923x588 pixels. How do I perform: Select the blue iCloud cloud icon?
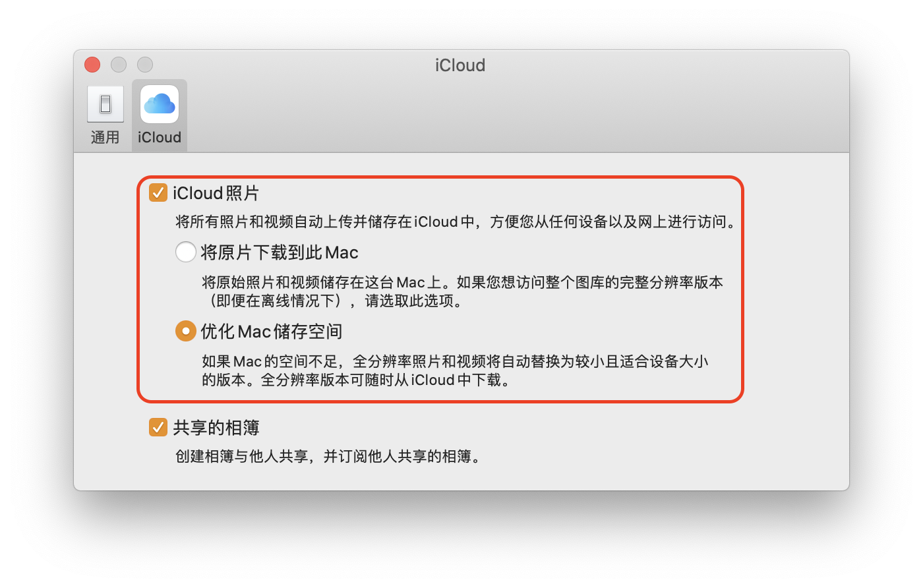160,104
